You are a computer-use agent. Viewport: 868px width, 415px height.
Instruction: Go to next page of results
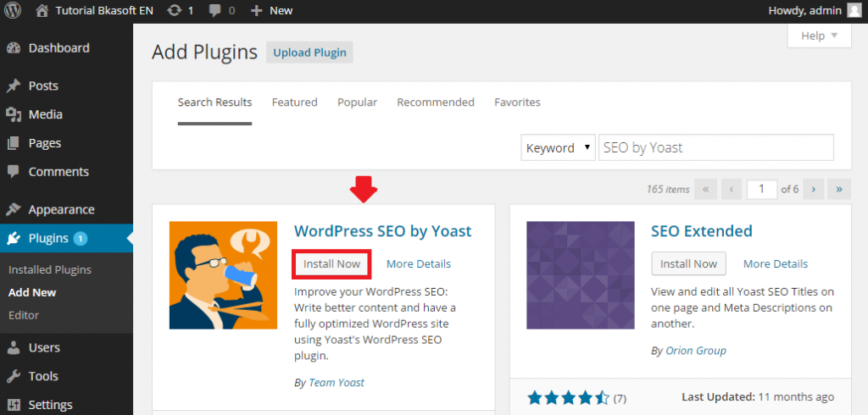click(814, 189)
